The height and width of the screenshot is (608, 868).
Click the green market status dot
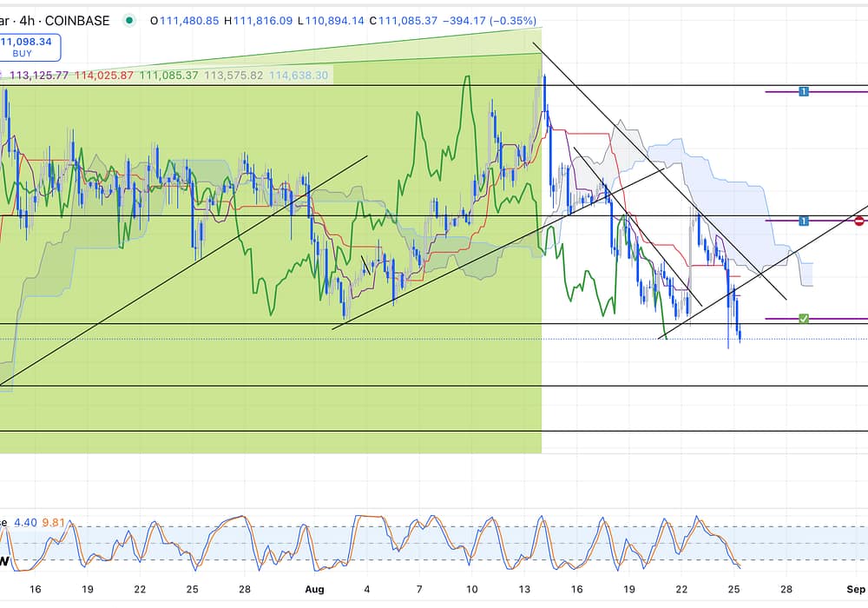coord(129,20)
